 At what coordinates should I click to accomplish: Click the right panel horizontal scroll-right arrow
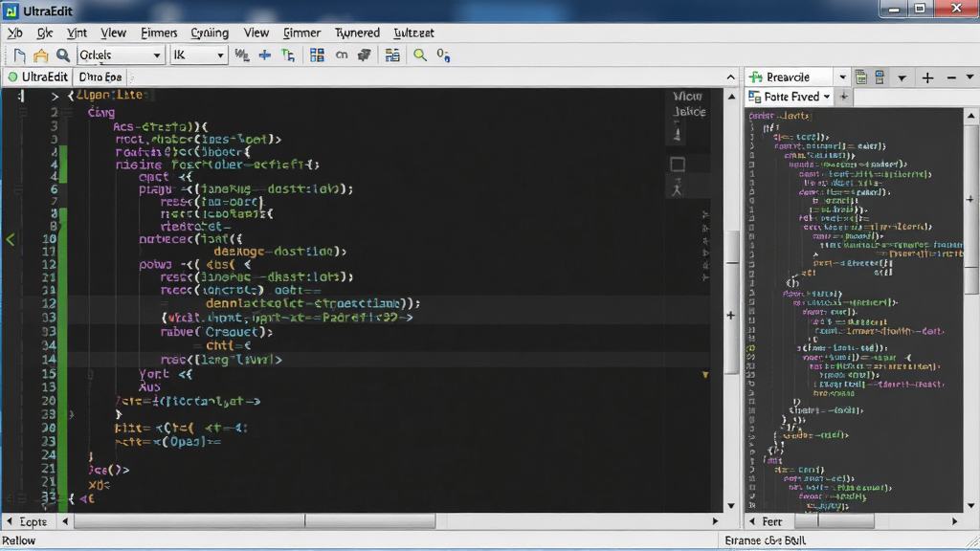954,521
